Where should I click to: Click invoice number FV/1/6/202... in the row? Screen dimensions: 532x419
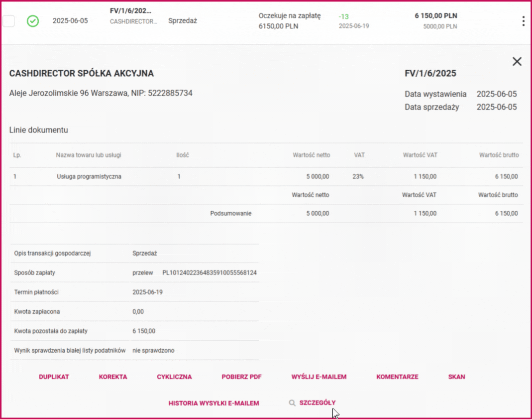point(130,11)
